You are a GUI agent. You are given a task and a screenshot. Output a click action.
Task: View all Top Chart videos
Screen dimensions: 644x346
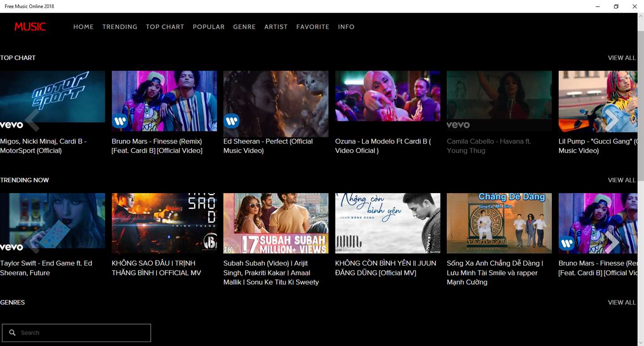[x=622, y=58]
